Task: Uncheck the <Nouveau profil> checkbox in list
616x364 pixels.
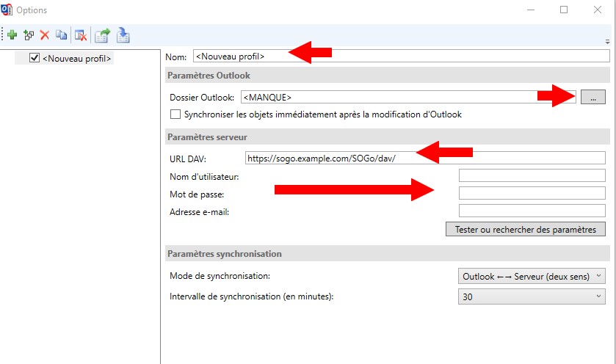Action: (34, 58)
